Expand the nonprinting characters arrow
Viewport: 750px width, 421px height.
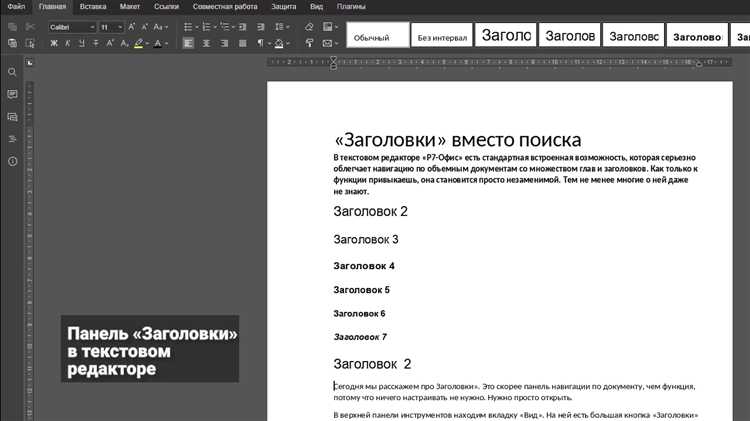point(269,44)
